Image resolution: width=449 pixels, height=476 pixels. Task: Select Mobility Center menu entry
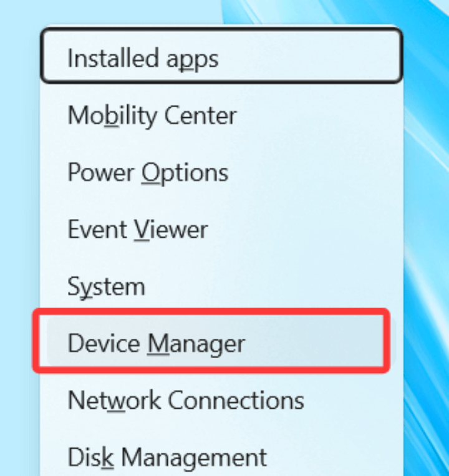[x=152, y=115]
